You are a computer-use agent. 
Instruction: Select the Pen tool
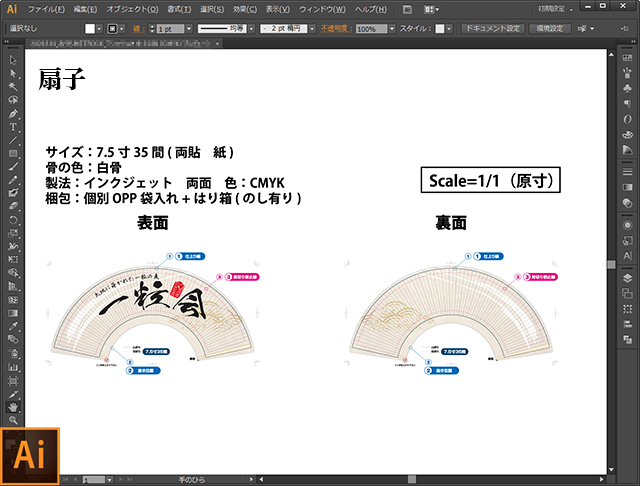point(13,113)
